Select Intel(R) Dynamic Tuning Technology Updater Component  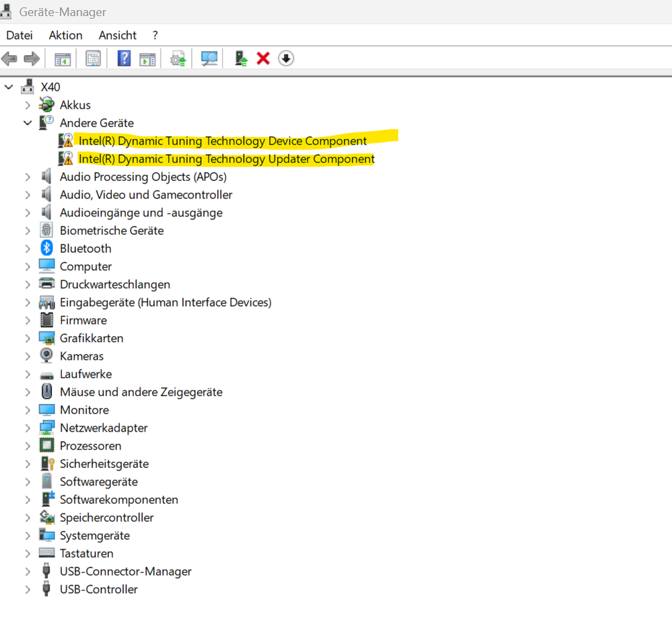226,159
